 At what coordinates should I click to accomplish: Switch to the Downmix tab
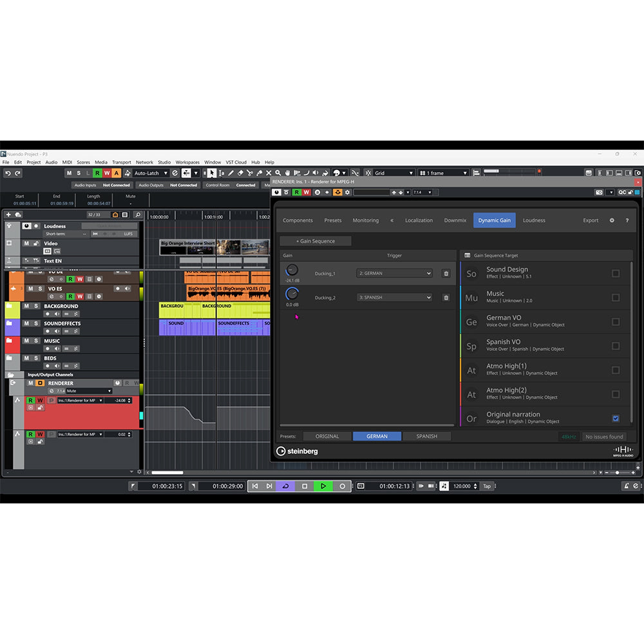[x=455, y=220]
